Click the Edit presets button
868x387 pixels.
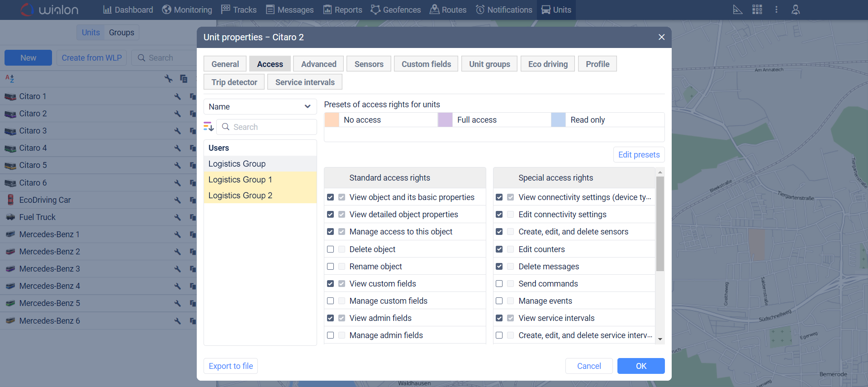coord(639,155)
